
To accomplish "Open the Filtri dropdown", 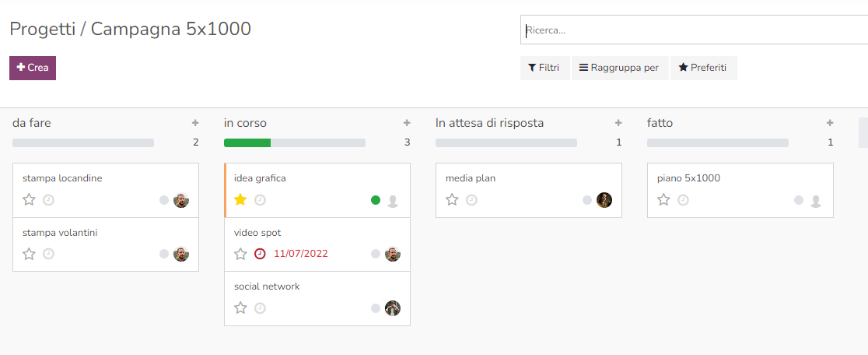I will [x=544, y=68].
